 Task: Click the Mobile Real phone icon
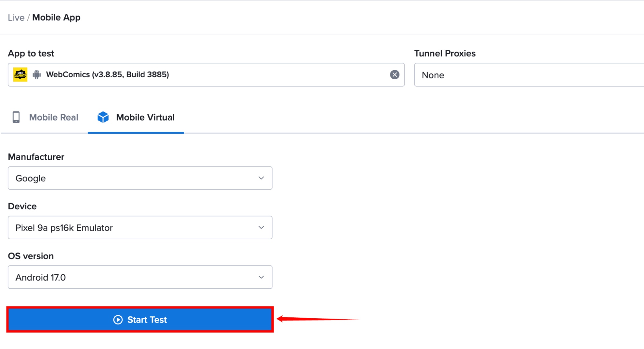pos(16,117)
